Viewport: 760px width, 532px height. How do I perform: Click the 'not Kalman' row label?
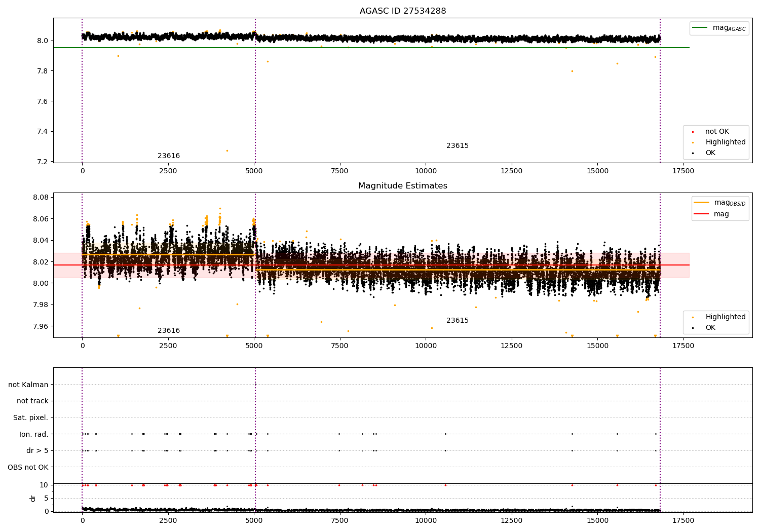coord(28,385)
